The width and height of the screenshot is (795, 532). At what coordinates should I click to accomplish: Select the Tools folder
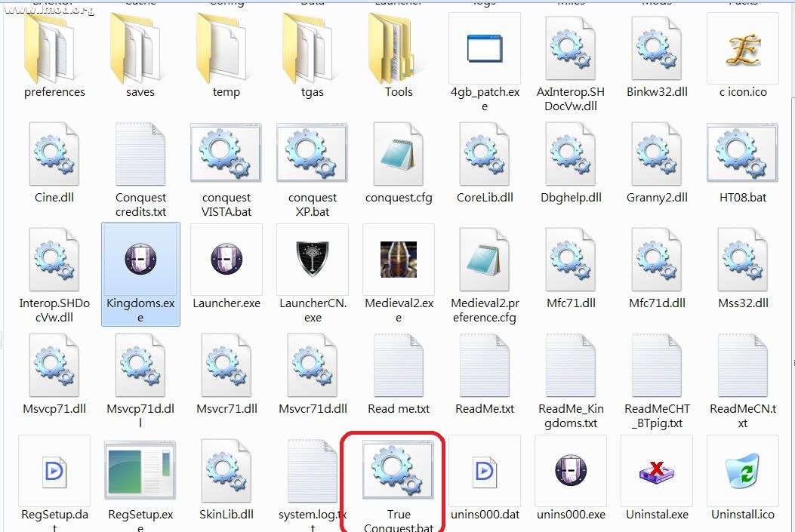[x=399, y=49]
